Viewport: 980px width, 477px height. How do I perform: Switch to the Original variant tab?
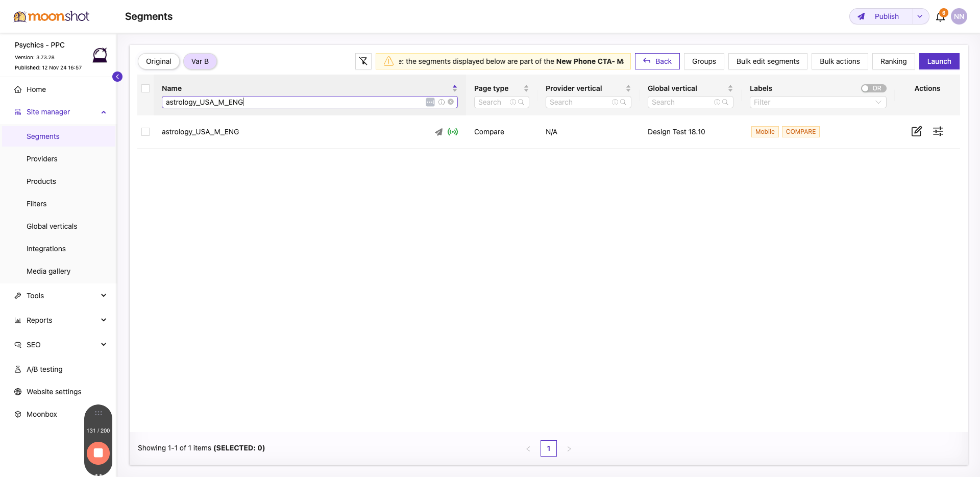pos(158,61)
